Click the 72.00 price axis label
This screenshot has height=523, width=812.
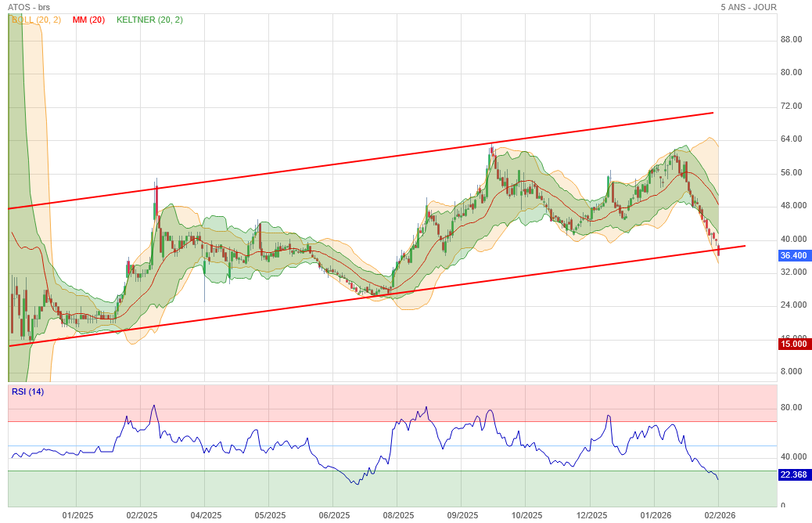pos(792,106)
